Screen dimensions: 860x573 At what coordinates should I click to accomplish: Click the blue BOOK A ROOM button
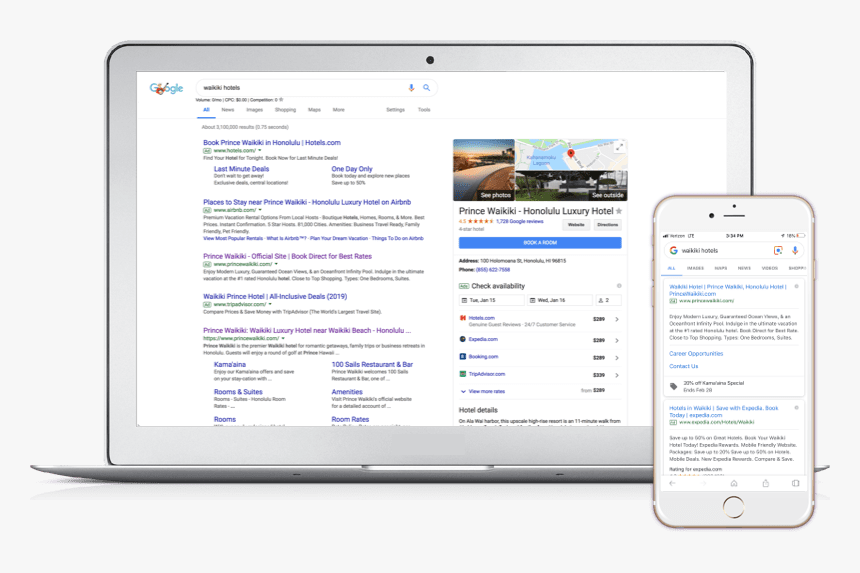click(x=540, y=242)
